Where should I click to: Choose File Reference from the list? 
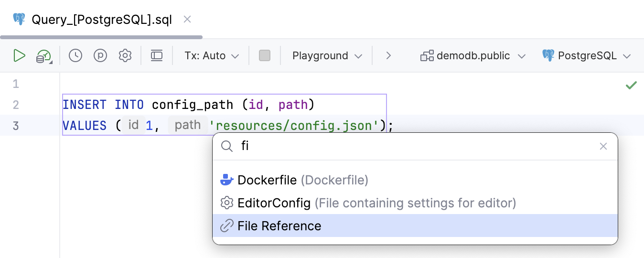[415, 226]
